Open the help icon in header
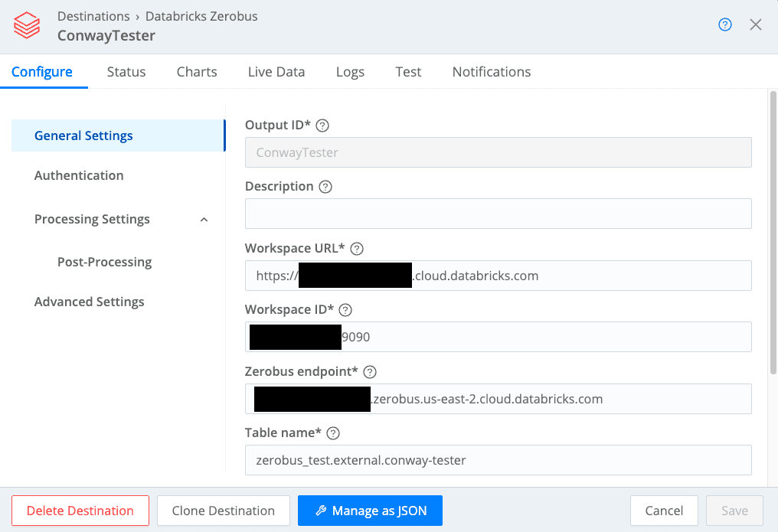Image resolution: width=778 pixels, height=532 pixels. pos(725,24)
